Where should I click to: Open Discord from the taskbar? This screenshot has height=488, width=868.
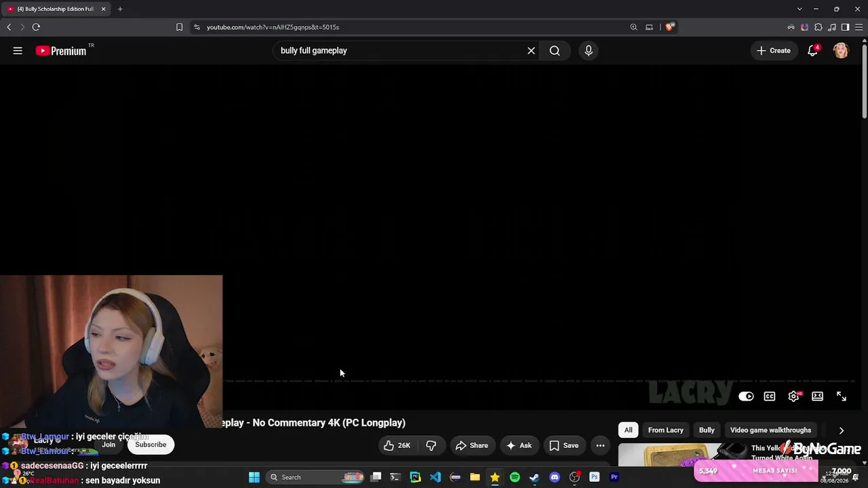point(555,477)
